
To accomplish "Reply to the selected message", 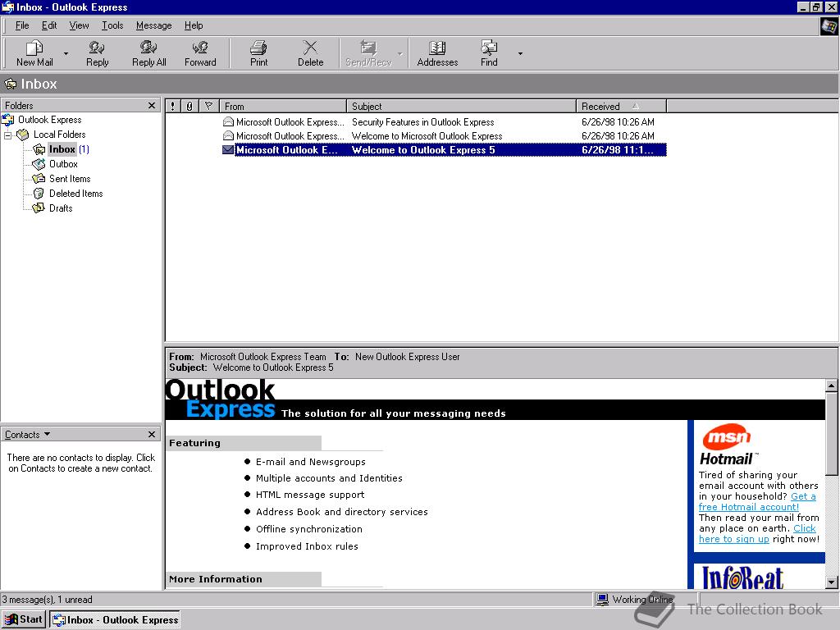I will (x=97, y=52).
